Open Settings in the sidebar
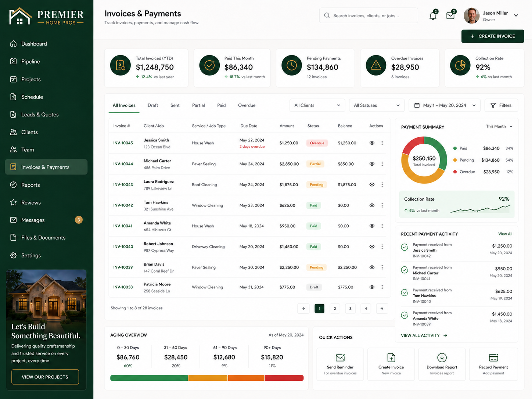532x399 pixels. 46,255
